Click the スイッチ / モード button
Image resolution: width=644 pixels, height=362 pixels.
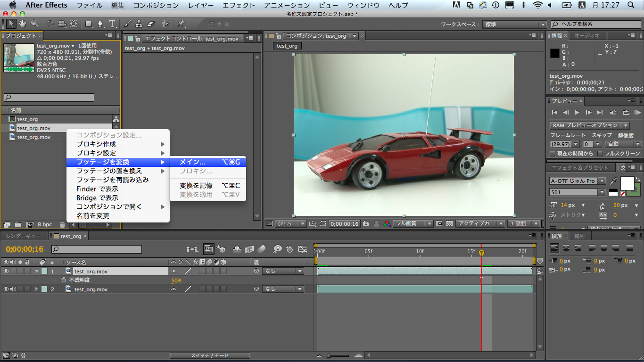coord(210,355)
